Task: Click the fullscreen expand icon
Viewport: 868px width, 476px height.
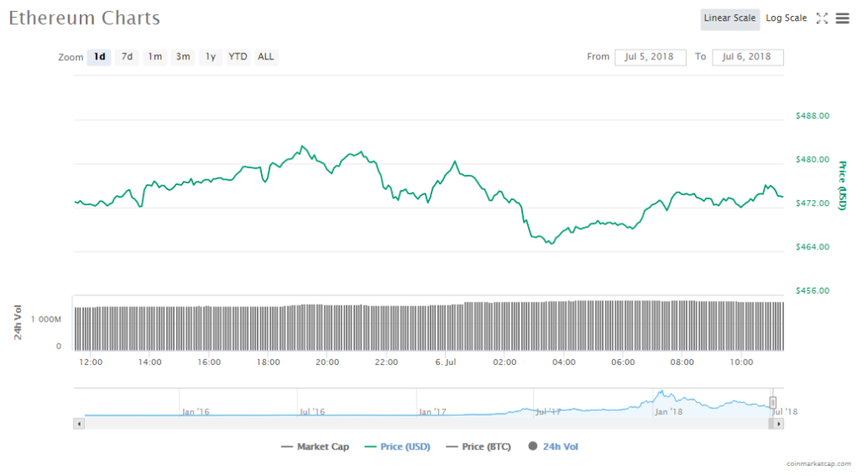Action: point(821,19)
